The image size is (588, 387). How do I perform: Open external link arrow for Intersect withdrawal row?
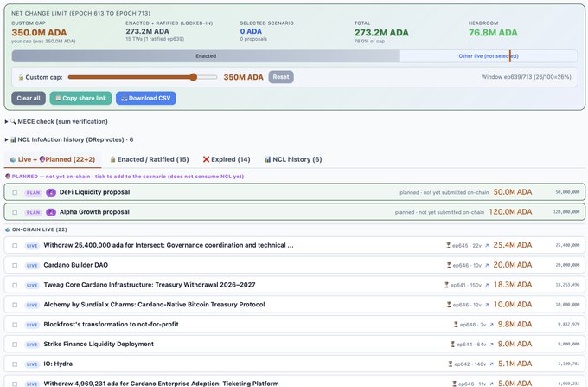click(487, 246)
